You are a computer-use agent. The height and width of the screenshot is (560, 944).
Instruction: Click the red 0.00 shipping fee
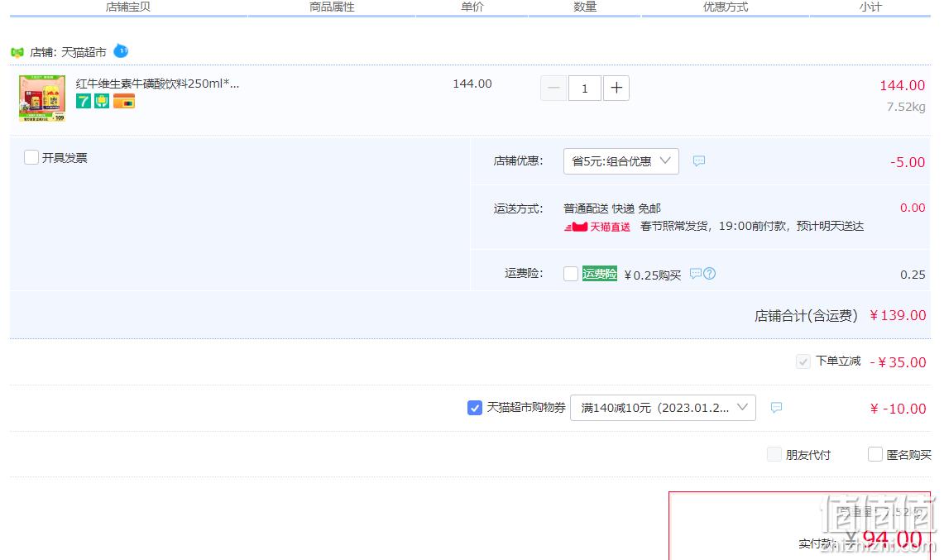click(913, 208)
